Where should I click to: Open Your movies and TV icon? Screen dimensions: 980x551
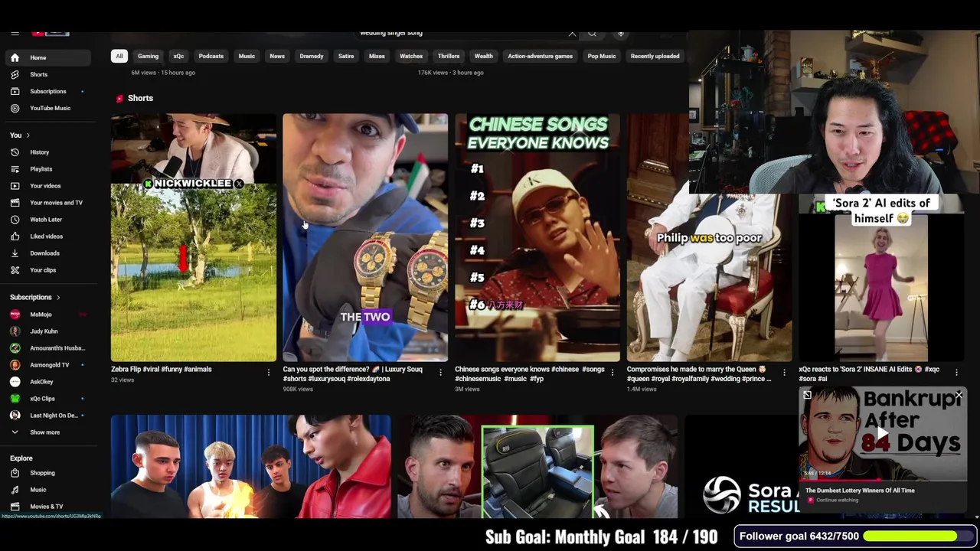pyautogui.click(x=15, y=203)
